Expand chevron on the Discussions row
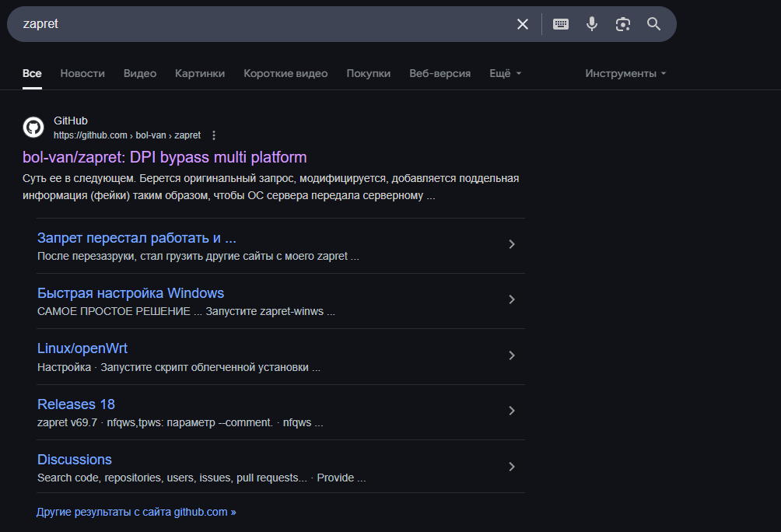Screen dimensions: 781x532 tap(512, 466)
